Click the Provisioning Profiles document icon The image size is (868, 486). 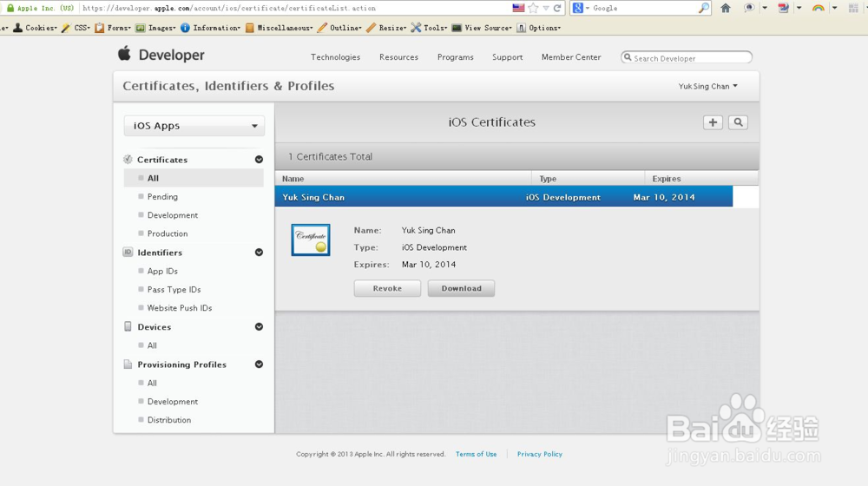128,364
